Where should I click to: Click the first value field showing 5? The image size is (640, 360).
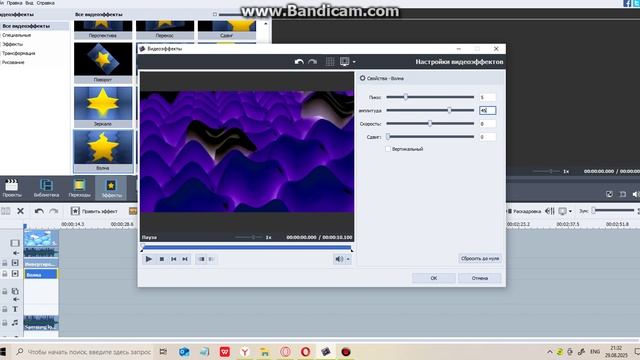[487, 97]
